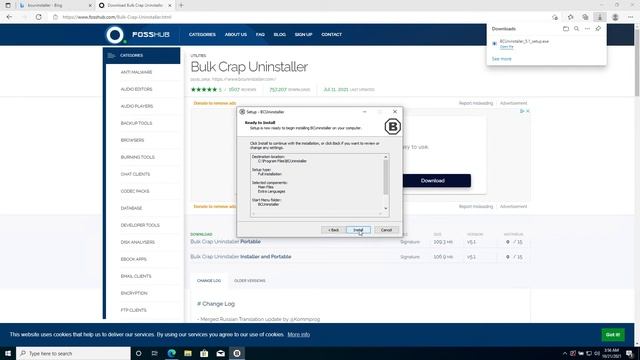Click the browser Downloads toolbar icon

click(600, 17)
